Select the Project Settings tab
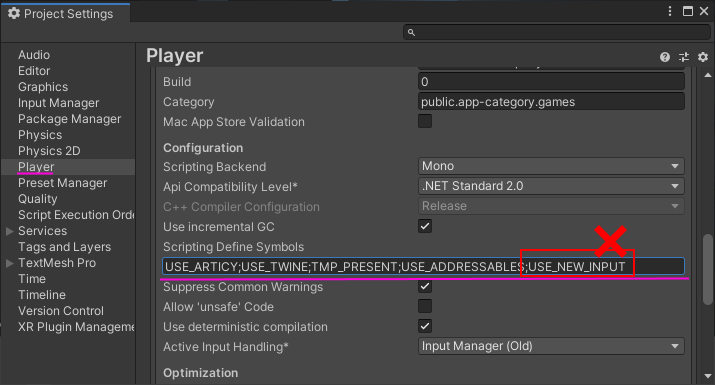The width and height of the screenshot is (715, 385). pos(66,14)
